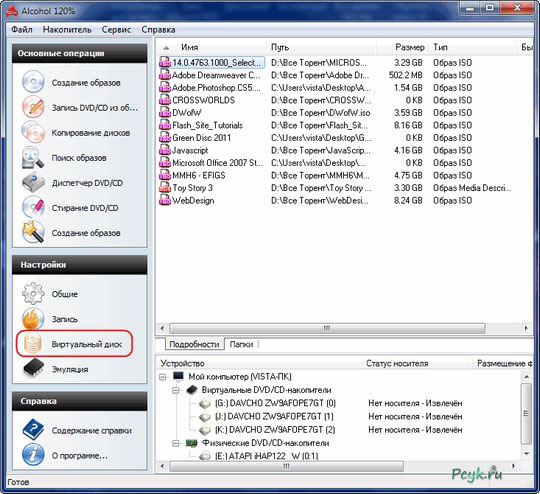540x494 pixels.
Task: Click the device panel vertical scrollbar thumb
Action: coord(526,413)
